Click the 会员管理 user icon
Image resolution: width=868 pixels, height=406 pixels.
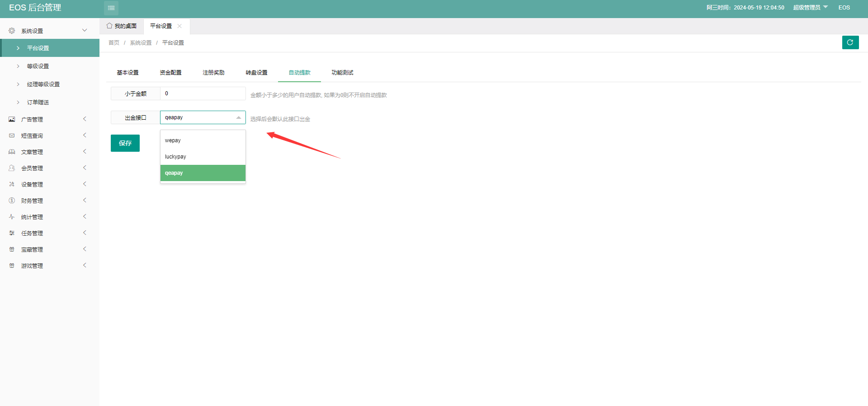[12, 168]
